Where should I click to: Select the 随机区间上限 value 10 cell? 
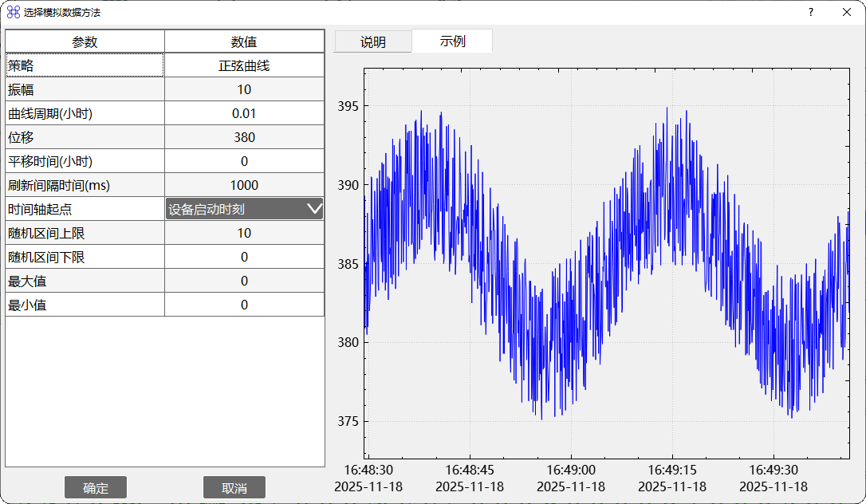pyautogui.click(x=244, y=233)
